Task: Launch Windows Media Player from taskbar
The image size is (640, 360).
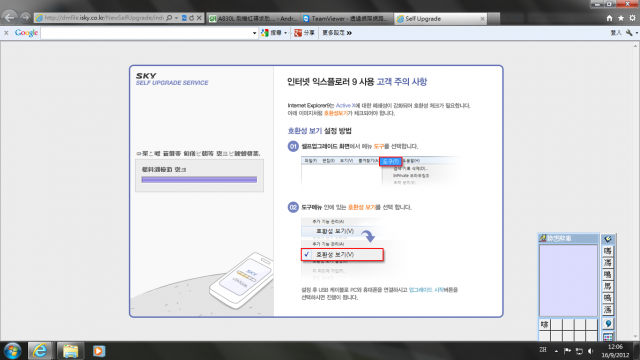Action: coord(99,351)
